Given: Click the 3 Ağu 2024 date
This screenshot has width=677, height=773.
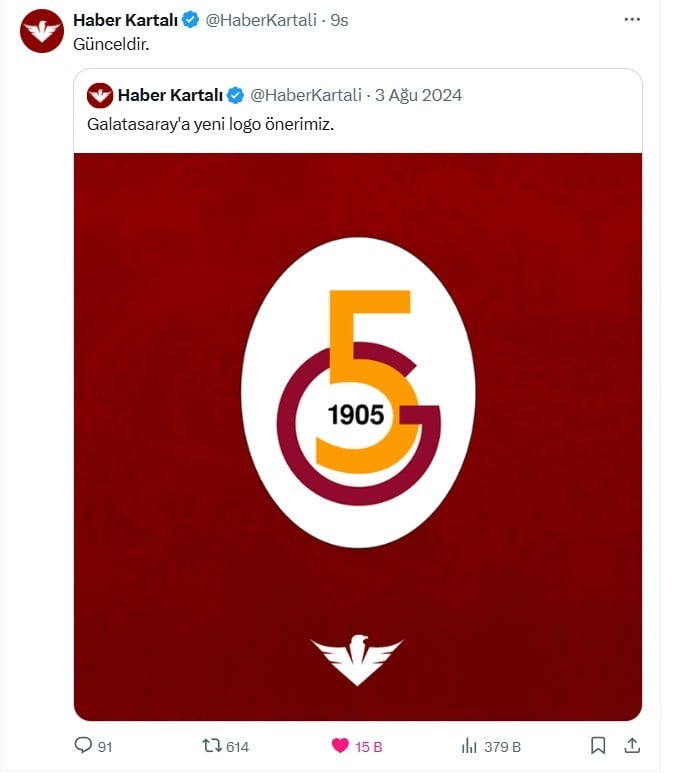Looking at the screenshot, I should (x=418, y=95).
